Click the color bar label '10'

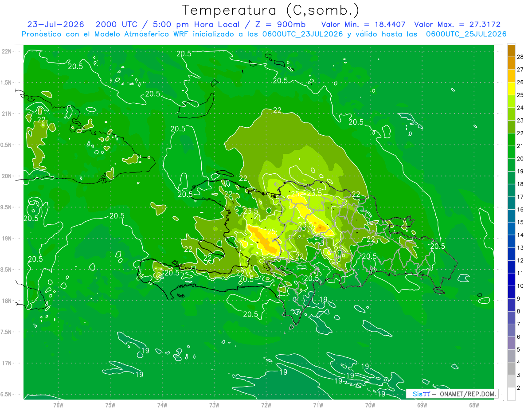[520, 286]
